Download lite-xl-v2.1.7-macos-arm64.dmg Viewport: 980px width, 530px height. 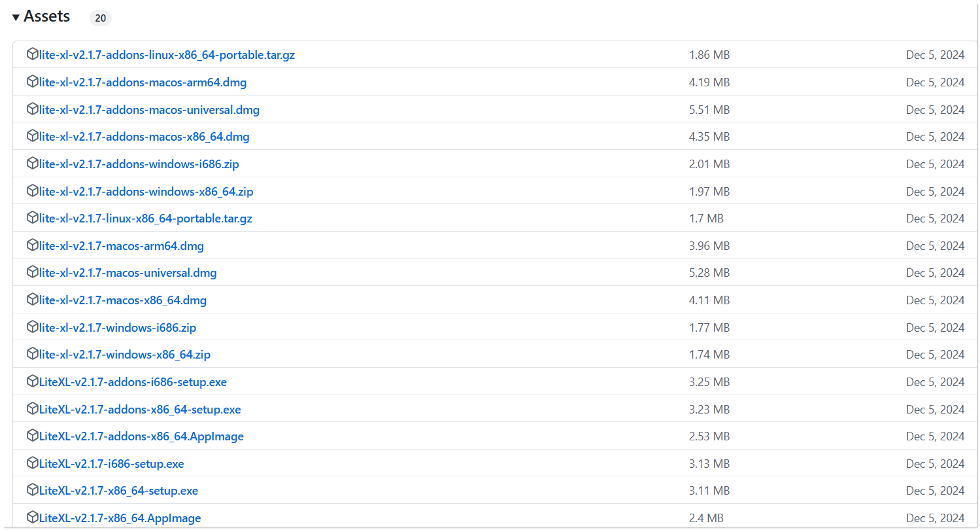click(122, 246)
